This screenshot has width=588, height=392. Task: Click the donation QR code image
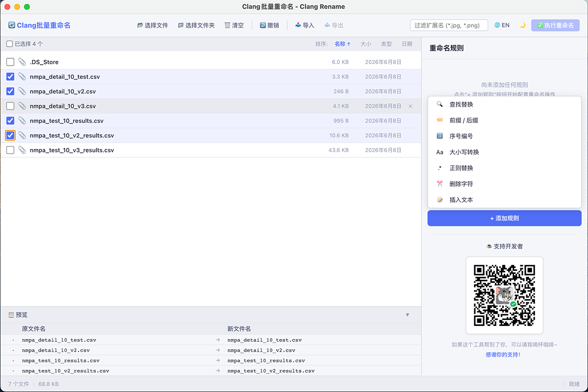click(504, 295)
